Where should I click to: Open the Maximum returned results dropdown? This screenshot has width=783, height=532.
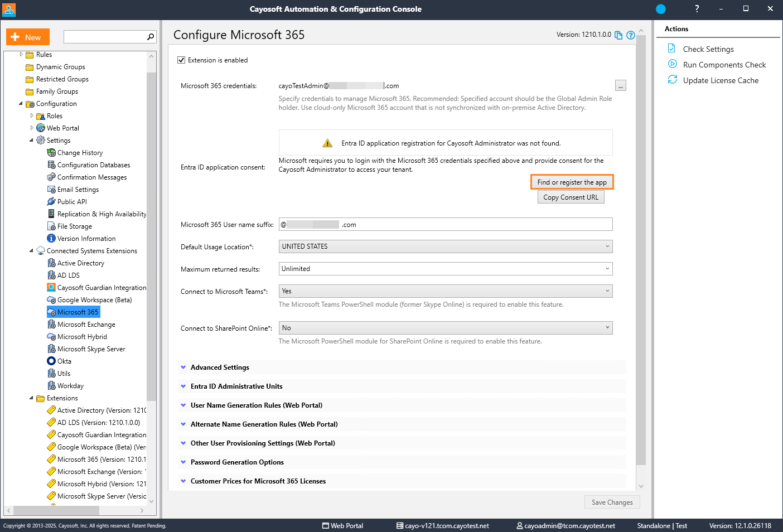coord(446,268)
